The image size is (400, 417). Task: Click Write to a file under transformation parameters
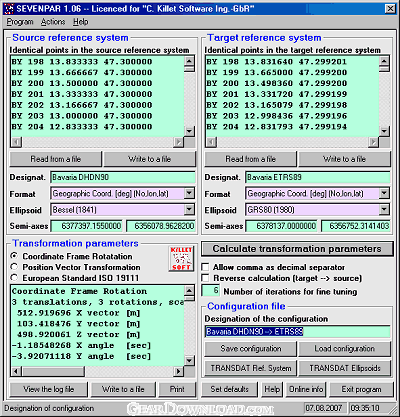tap(123, 389)
